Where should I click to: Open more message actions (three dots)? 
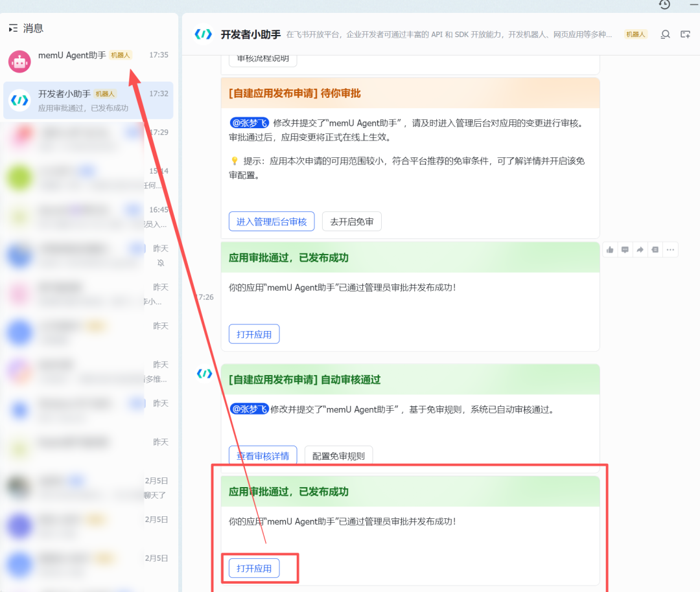(670, 250)
